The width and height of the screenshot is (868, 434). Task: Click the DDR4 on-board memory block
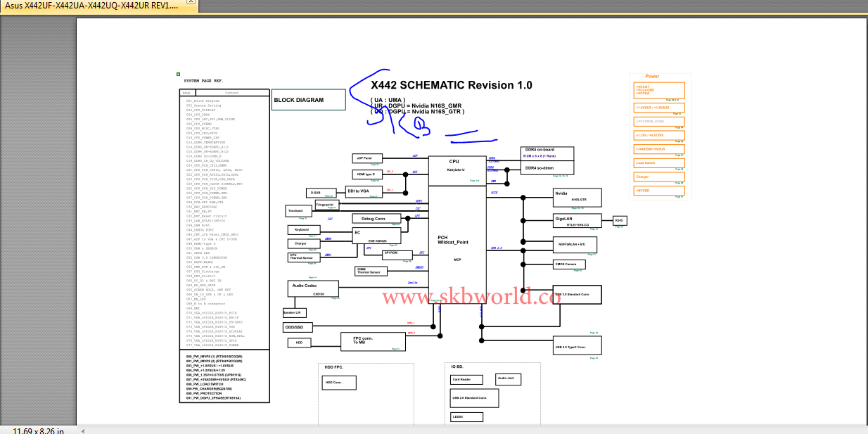pos(547,153)
